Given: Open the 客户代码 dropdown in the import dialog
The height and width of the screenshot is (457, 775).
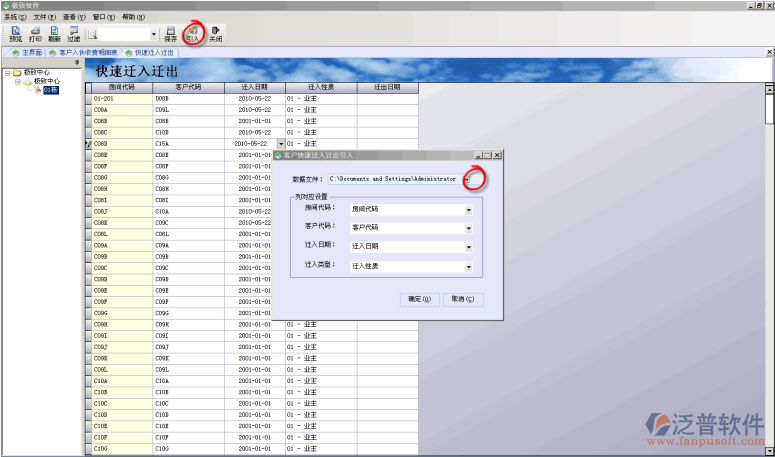Looking at the screenshot, I should 468,228.
